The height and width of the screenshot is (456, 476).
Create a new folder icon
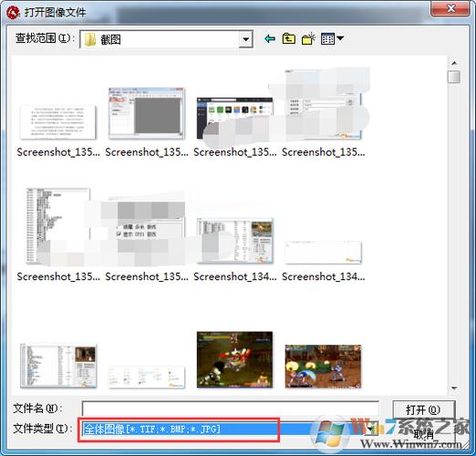point(308,38)
